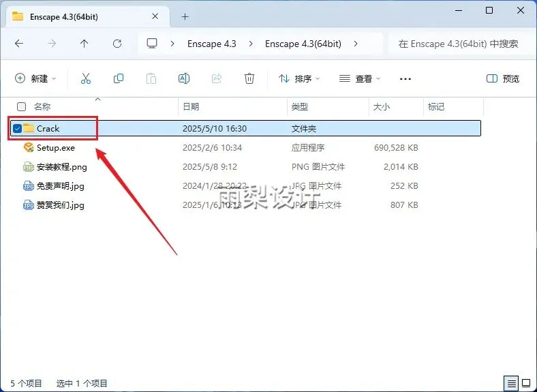Viewport: 537px width, 392px height.
Task: Sort by the 日期 column header
Action: point(191,106)
